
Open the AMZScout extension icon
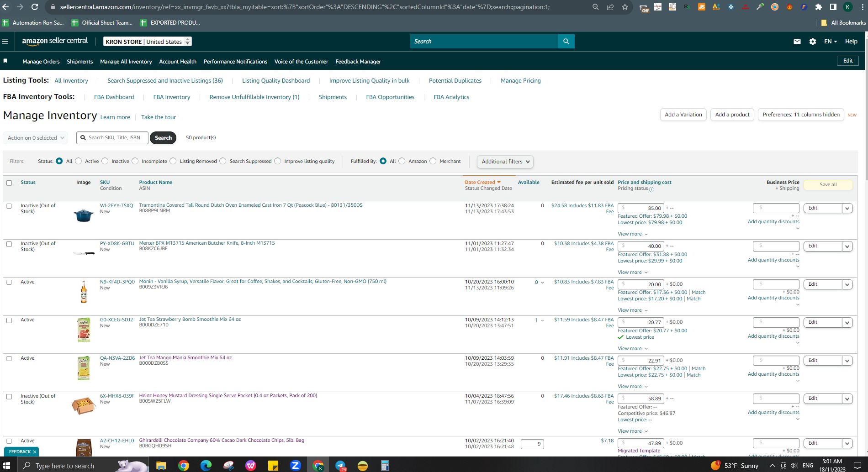pos(716,7)
